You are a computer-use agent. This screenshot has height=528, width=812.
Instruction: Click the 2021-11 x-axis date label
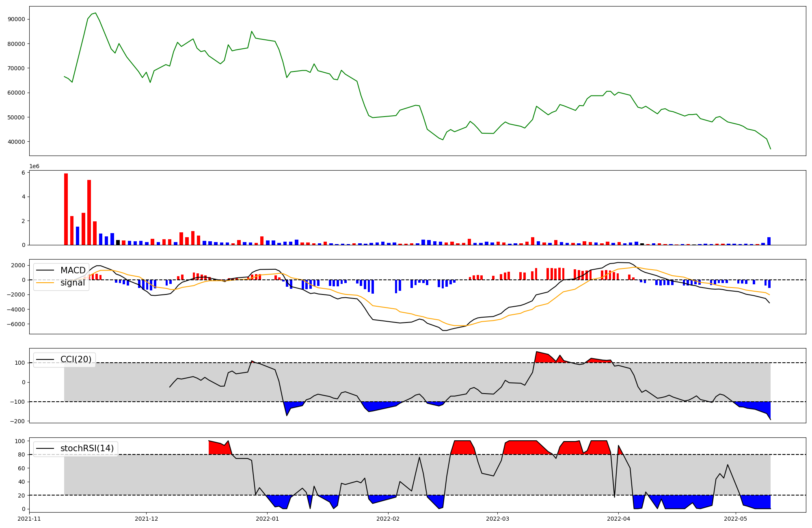[29, 519]
